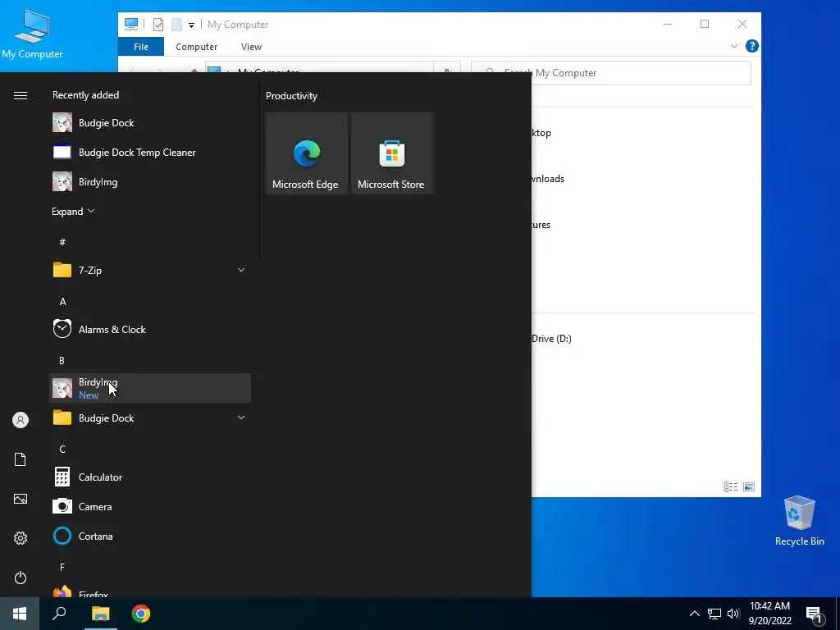The height and width of the screenshot is (630, 840).
Task: Click the Productivity group header
Action: [291, 96]
